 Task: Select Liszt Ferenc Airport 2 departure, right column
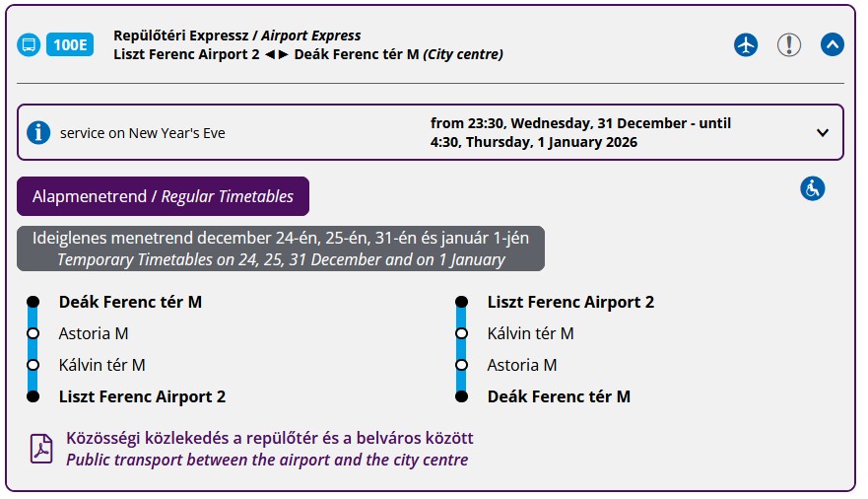coord(570,302)
